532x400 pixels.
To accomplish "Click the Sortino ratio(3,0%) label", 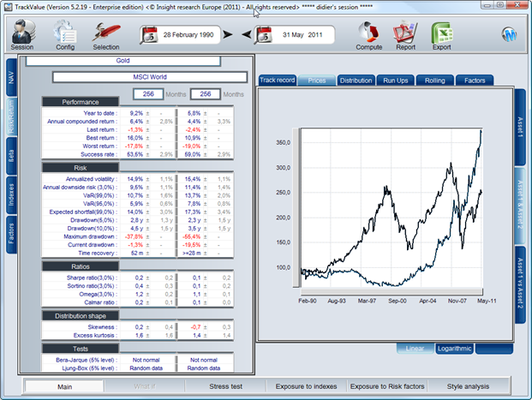I will (93, 286).
